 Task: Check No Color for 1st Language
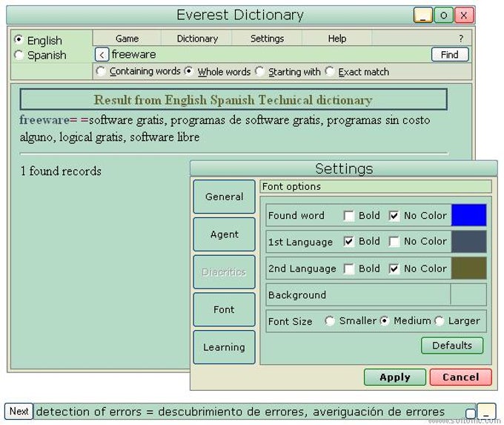[394, 242]
